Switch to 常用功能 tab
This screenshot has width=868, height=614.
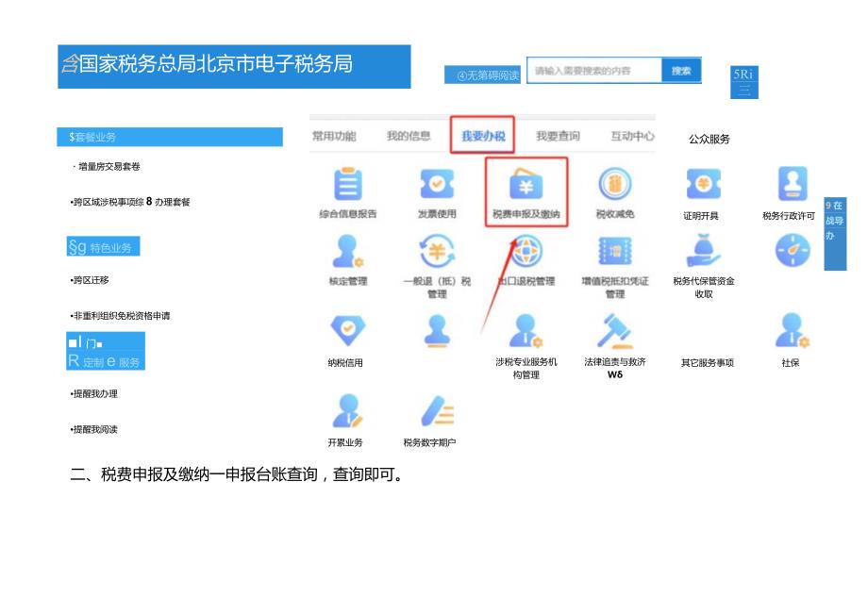click(334, 136)
